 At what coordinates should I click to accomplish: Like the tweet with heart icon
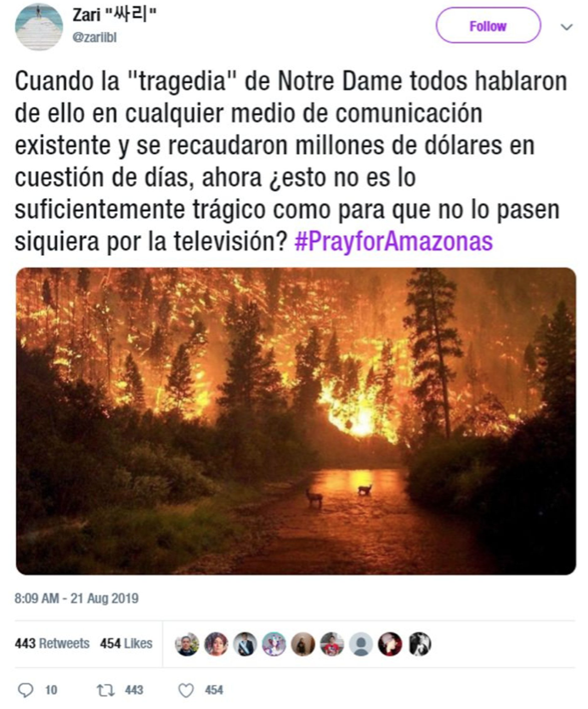point(186,690)
